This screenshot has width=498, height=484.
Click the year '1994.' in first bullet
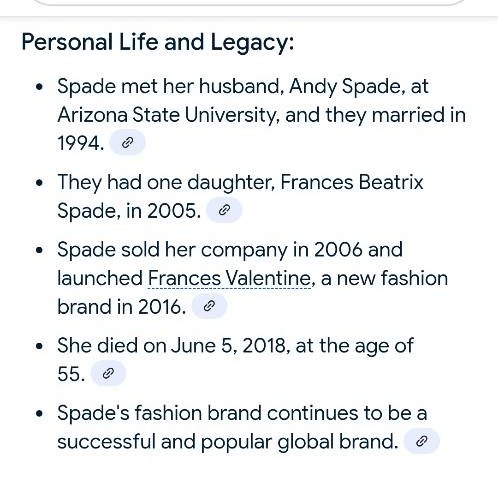(81, 143)
